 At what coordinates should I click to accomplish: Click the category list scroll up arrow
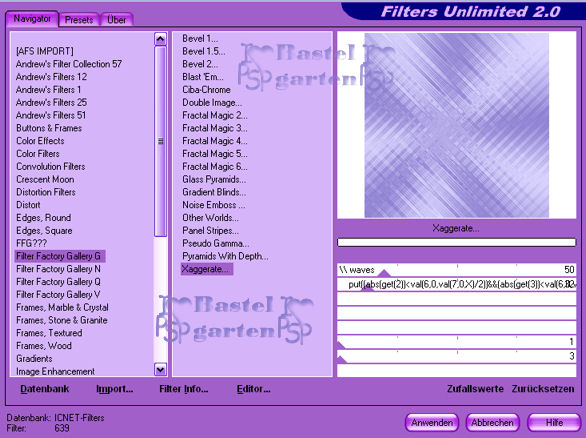(160, 38)
